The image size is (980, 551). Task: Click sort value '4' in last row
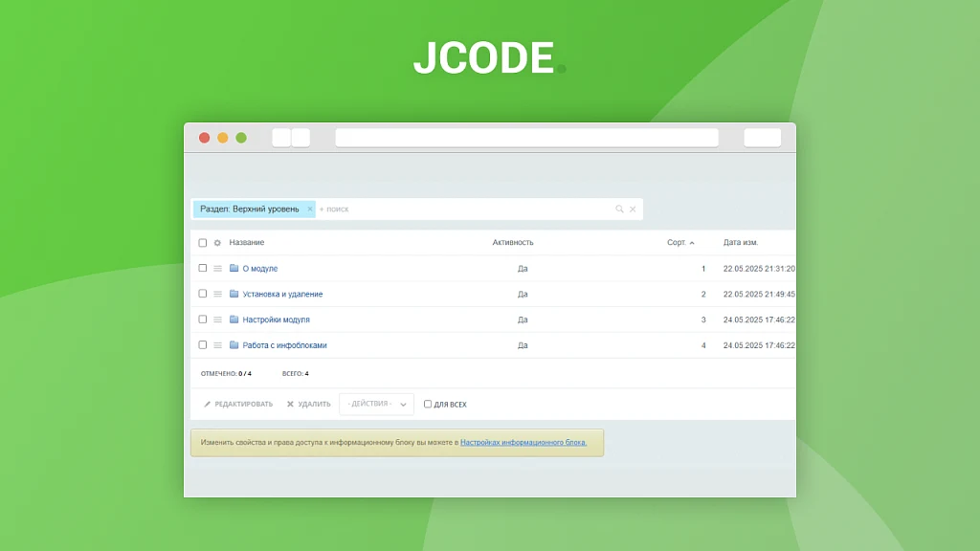point(703,345)
